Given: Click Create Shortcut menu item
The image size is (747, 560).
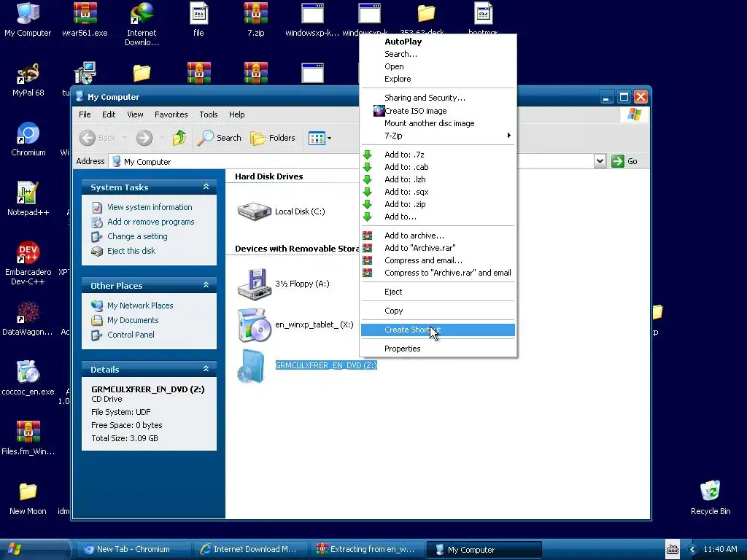Looking at the screenshot, I should (x=438, y=330).
